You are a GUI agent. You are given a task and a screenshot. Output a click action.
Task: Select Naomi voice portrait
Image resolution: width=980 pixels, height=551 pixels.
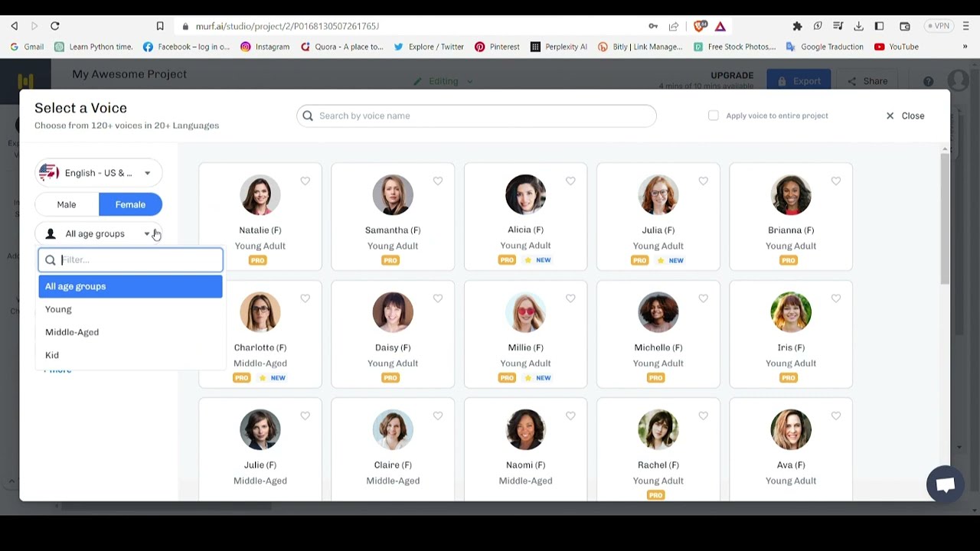click(525, 429)
